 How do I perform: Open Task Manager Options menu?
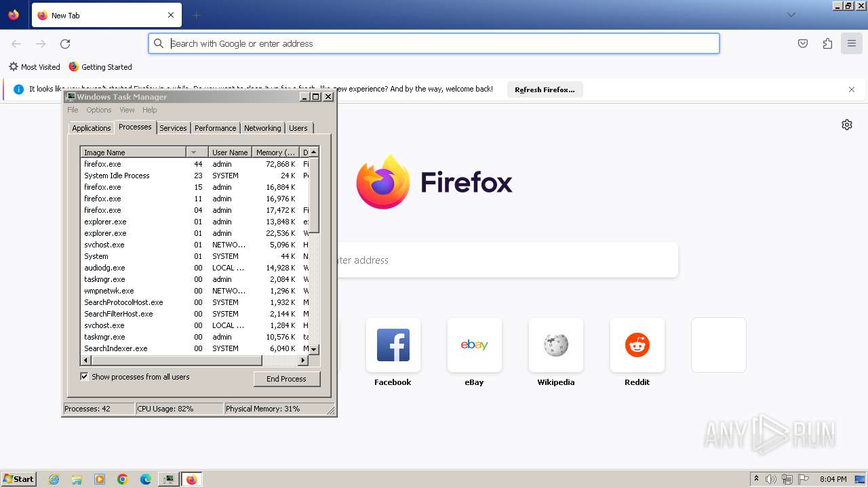coord(98,110)
